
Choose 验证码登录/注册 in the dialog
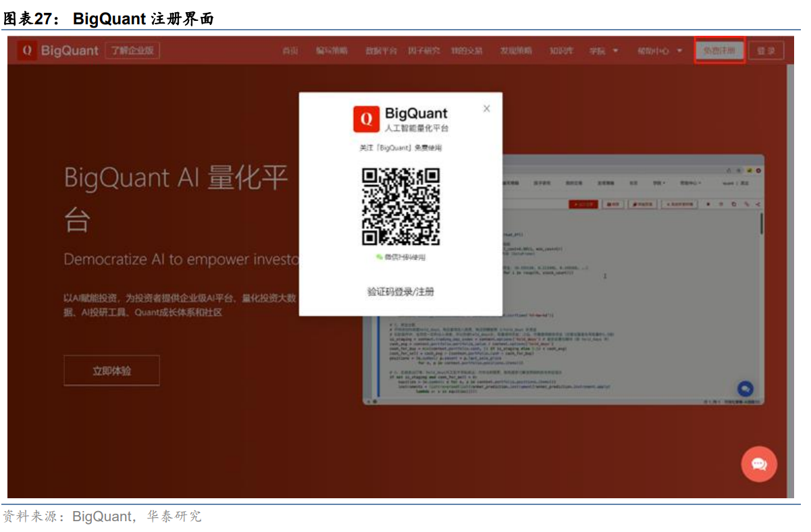click(400, 292)
